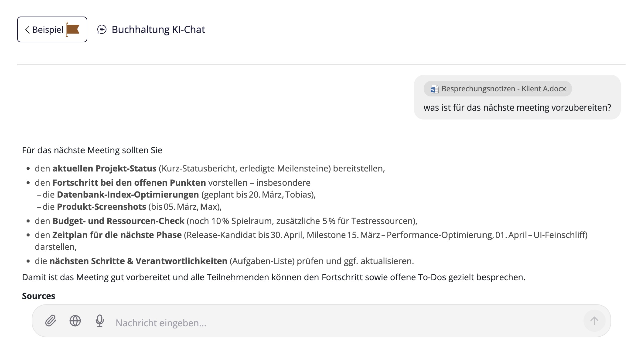Image resolution: width=644 pixels, height=357 pixels.
Task: Toggle web search with the globe icon
Action: click(75, 321)
